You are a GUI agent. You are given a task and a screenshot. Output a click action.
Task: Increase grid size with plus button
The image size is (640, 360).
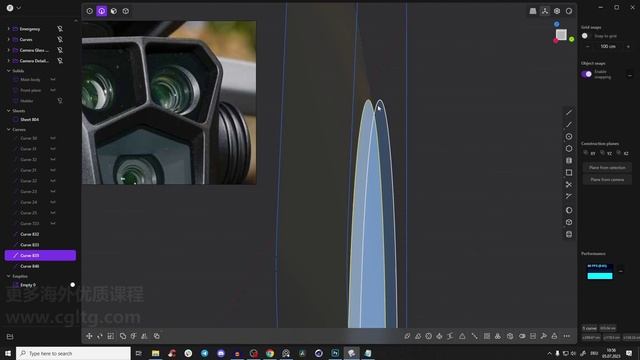coord(628,47)
